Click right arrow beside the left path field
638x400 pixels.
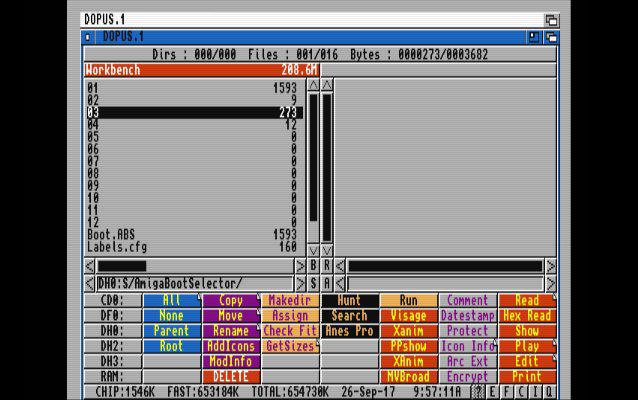300,284
